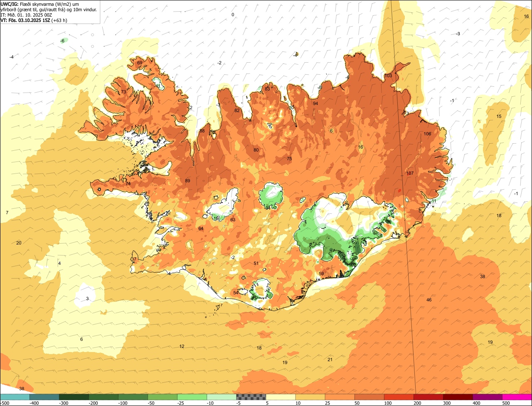
Task: Click the UWC/IG title line of the header
Action: coord(40,4)
